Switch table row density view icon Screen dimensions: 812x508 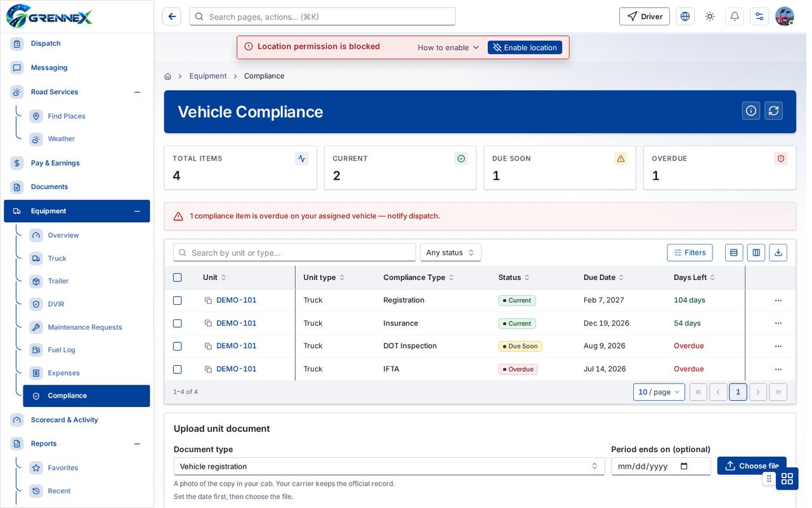(x=734, y=253)
